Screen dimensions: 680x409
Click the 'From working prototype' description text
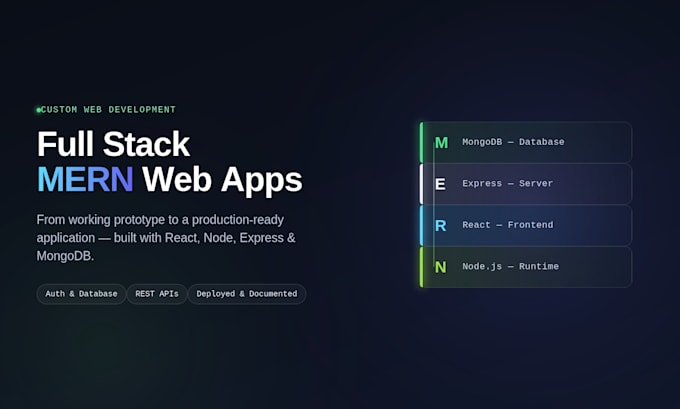point(166,238)
